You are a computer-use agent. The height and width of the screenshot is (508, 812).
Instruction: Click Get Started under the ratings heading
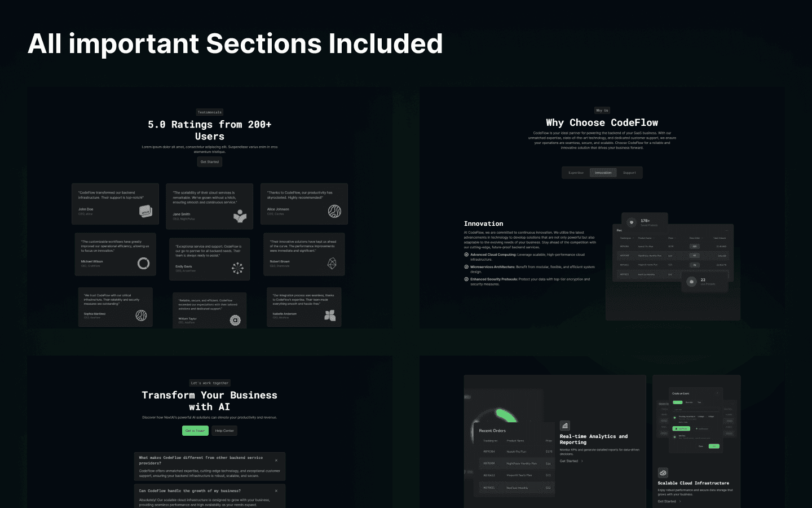pyautogui.click(x=210, y=162)
